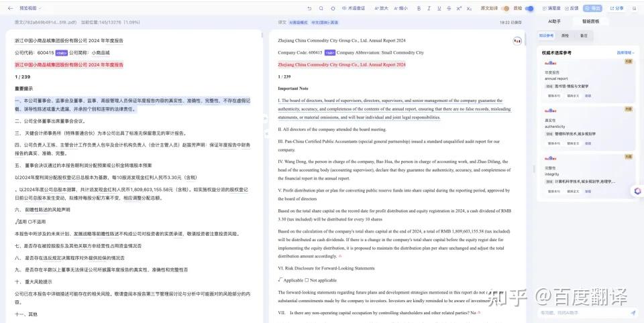Open the 选择领域 domain dropdown
The width and height of the screenshot is (644, 323).
pyautogui.click(x=625, y=53)
